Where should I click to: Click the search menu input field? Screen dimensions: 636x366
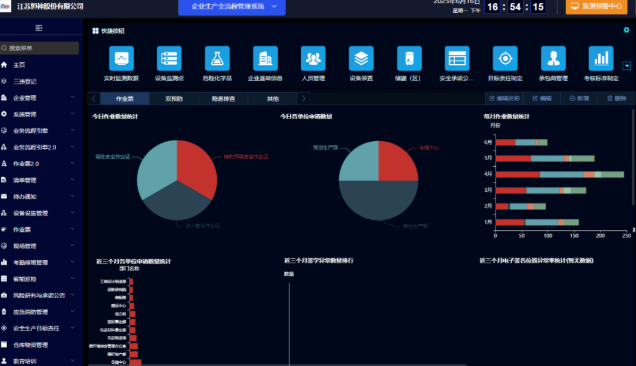click(x=40, y=48)
